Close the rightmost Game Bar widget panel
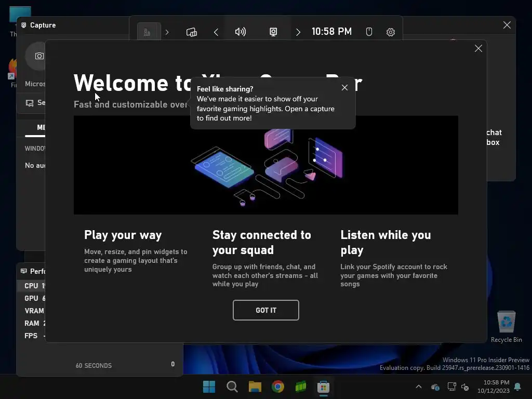The height and width of the screenshot is (399, 532). click(x=507, y=25)
